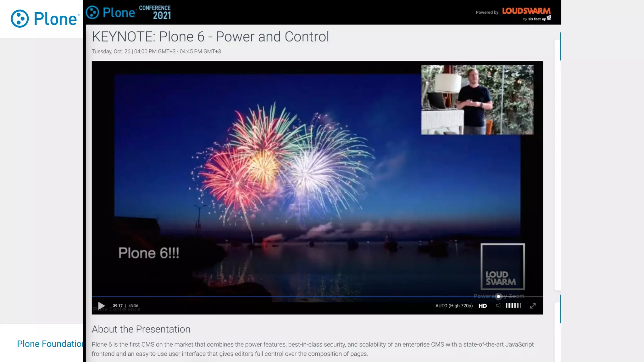
Task: Toggle the HD quality button
Action: [x=483, y=306]
